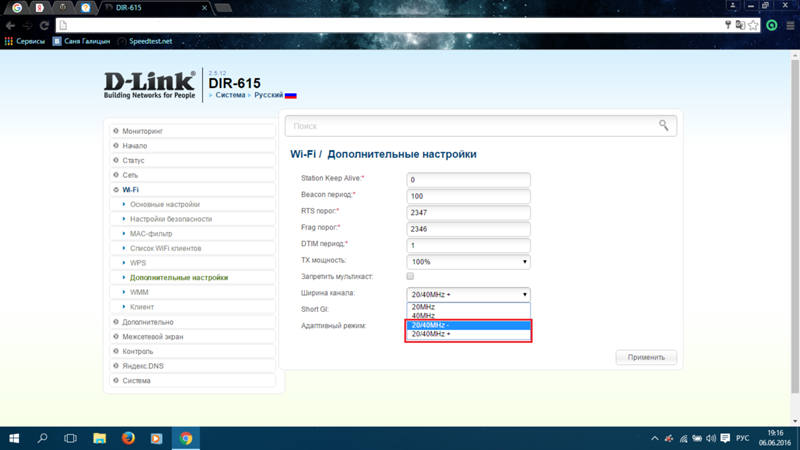The width and height of the screenshot is (800, 450).
Task: Open the Windows Start menu
Action: (x=14, y=438)
